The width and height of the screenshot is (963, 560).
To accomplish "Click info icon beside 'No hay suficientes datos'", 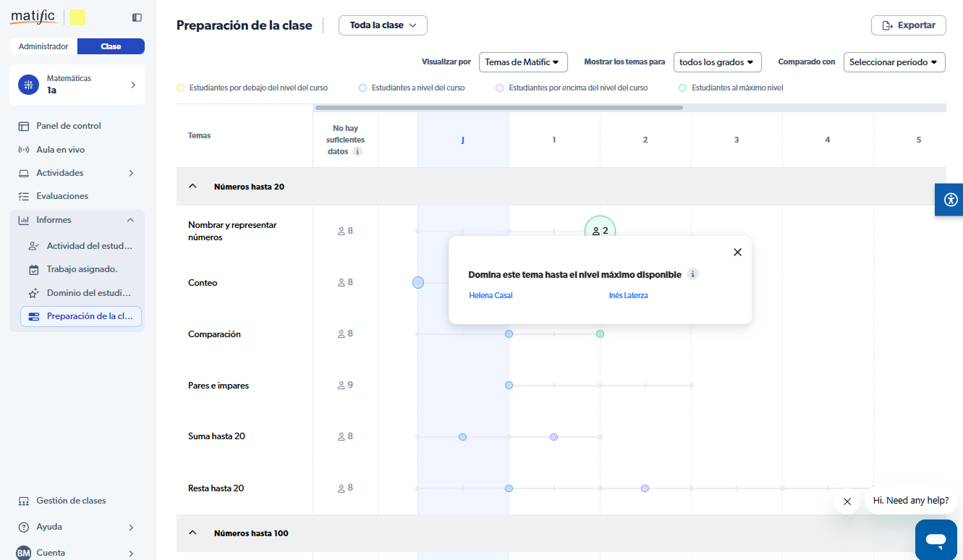I will pos(357,152).
